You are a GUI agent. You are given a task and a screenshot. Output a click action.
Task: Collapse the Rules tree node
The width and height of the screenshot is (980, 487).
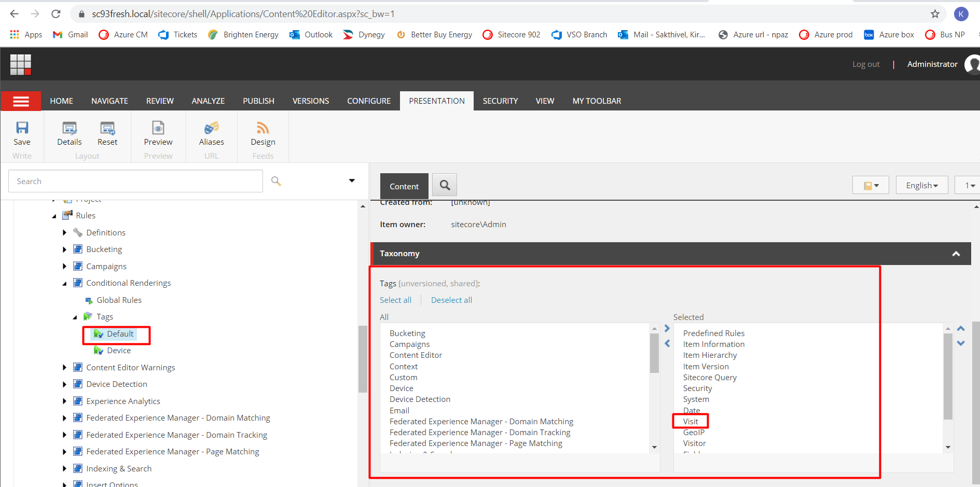click(54, 216)
